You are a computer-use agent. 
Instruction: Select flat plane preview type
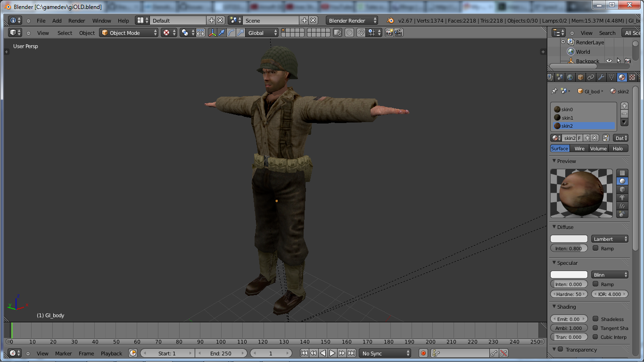click(622, 173)
